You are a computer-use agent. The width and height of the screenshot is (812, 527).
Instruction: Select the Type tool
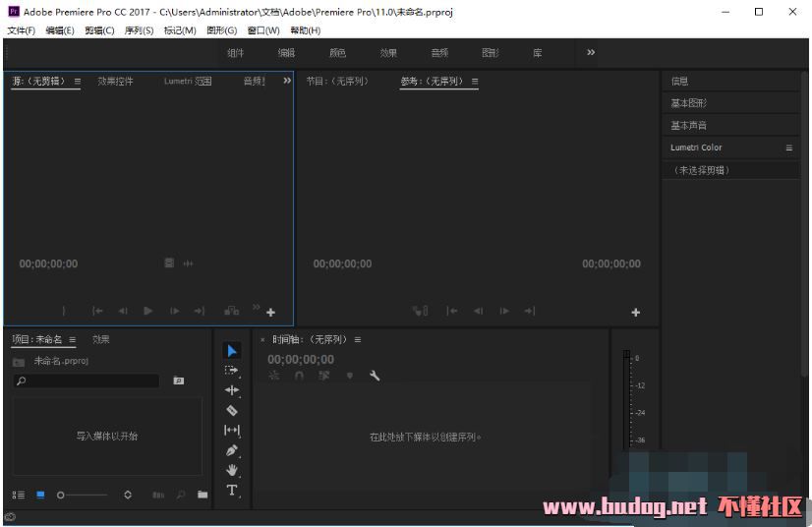pos(232,490)
